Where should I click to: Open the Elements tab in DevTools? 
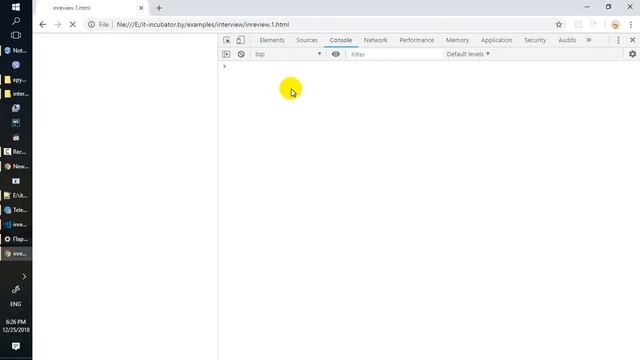272,40
